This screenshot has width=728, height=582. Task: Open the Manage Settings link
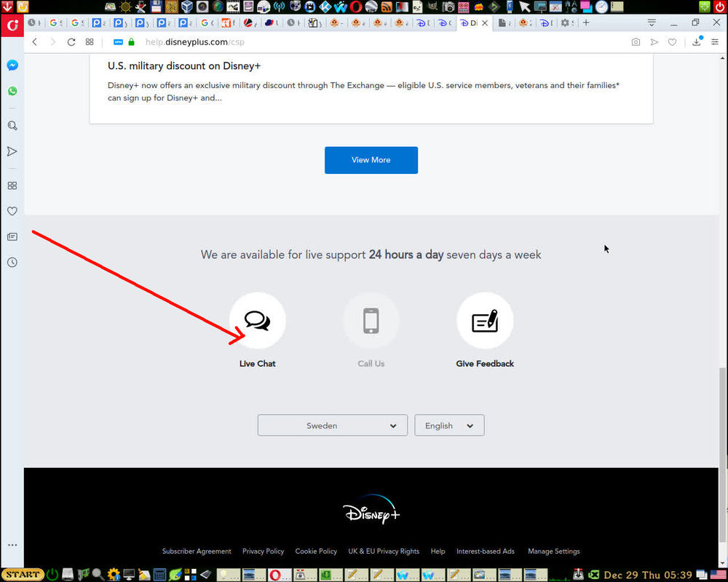[x=553, y=551]
